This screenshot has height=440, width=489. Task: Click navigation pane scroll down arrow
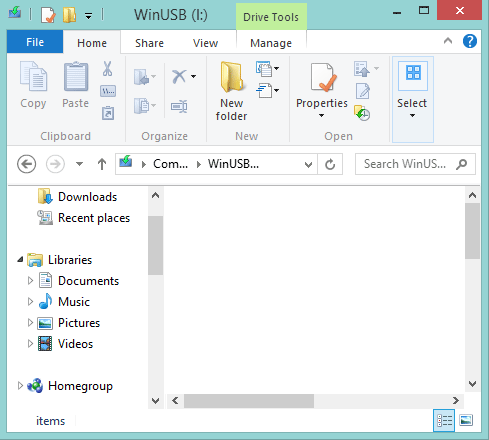155,400
